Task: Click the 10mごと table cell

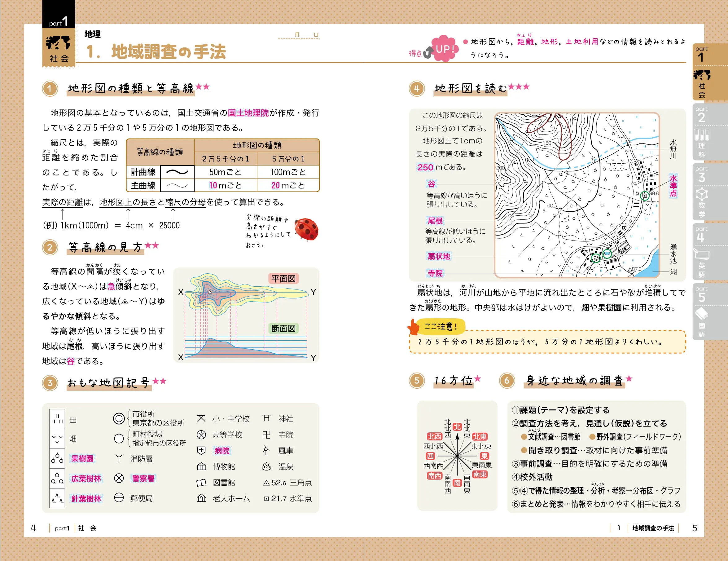Action: 226,185
